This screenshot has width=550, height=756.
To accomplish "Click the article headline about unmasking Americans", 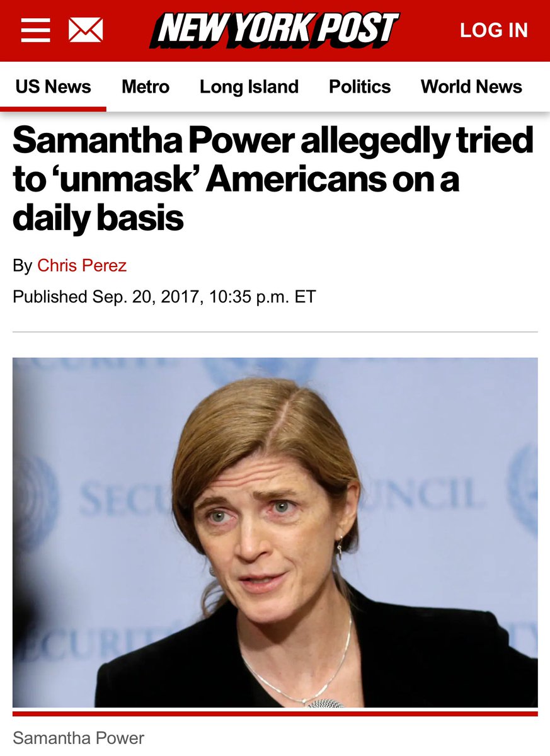I will pos(273,180).
